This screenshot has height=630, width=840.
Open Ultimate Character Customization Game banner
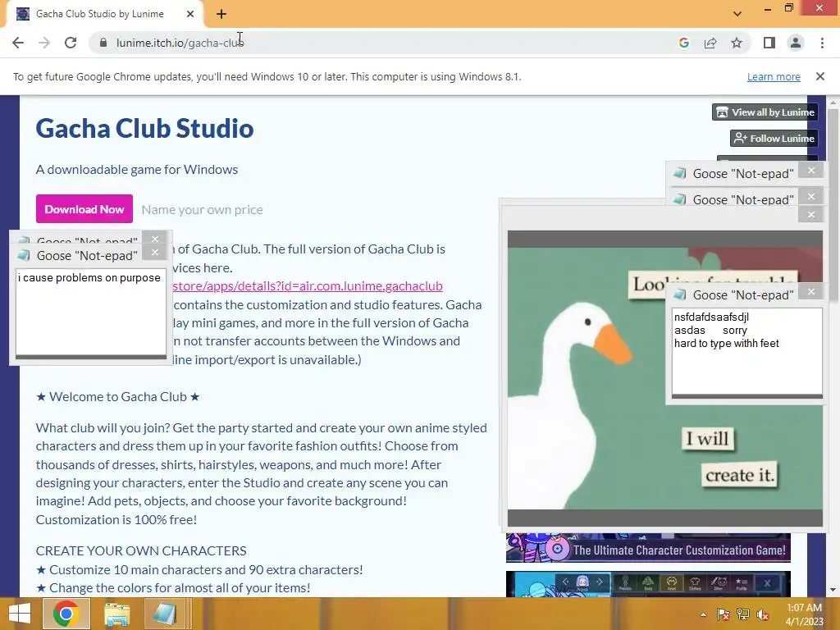coord(648,549)
